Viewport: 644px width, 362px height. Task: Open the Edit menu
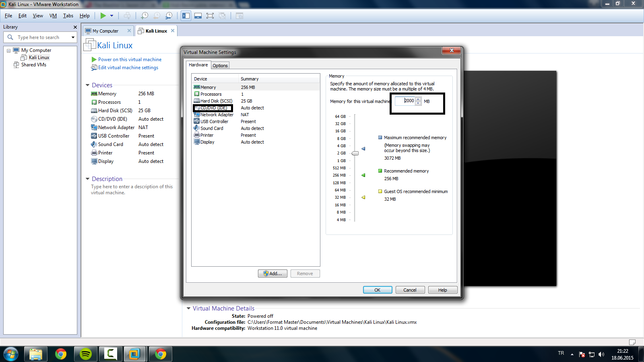coord(23,16)
